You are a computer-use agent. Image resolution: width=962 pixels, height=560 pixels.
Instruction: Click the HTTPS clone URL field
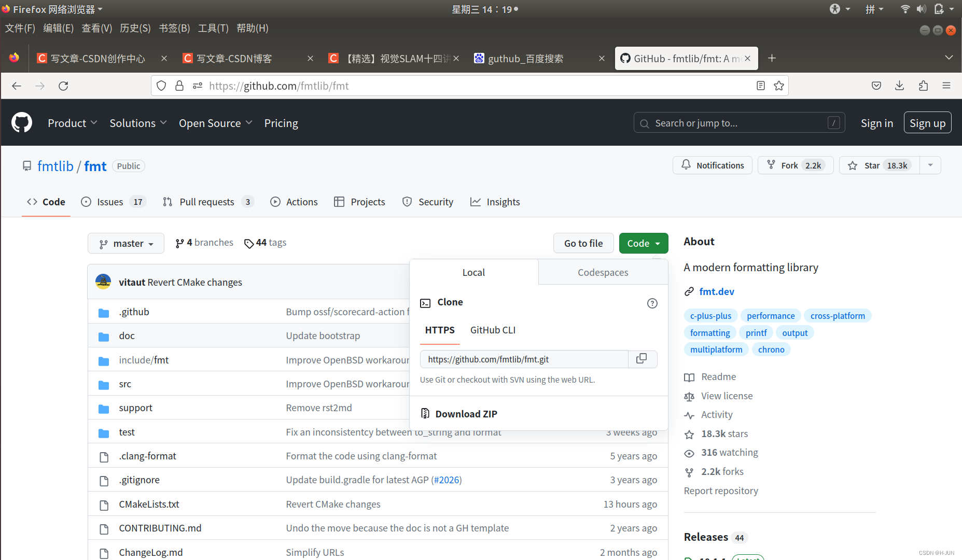[524, 359]
